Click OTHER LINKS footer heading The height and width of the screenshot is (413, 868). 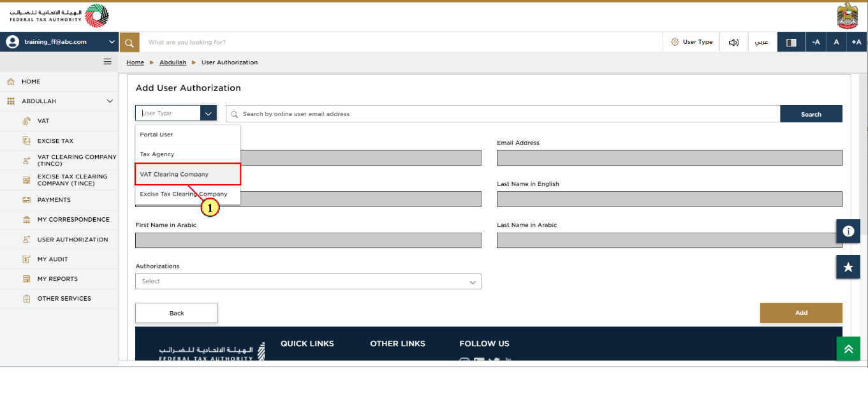(x=397, y=344)
